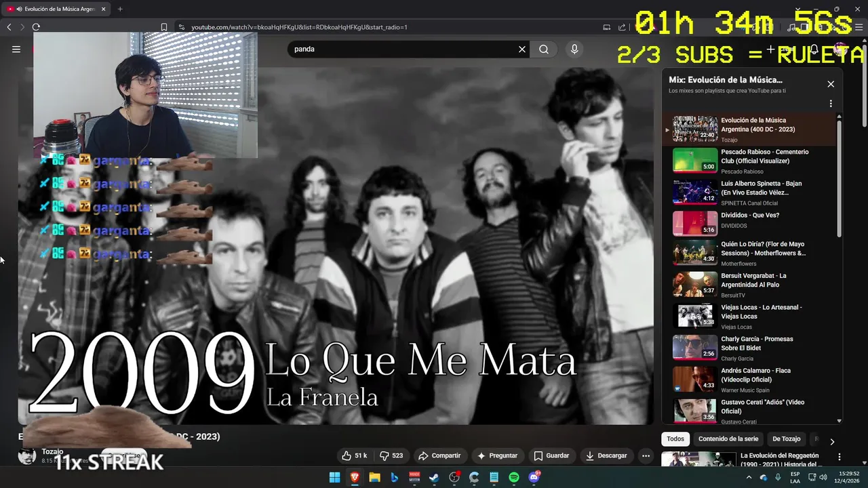Open the Tozajo channel name link

point(52,451)
